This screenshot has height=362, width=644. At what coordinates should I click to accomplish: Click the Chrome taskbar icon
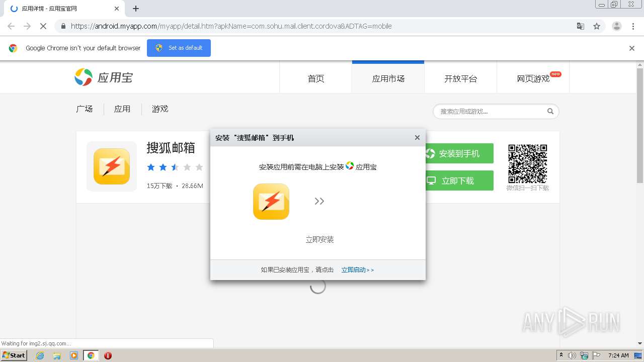[x=91, y=355]
